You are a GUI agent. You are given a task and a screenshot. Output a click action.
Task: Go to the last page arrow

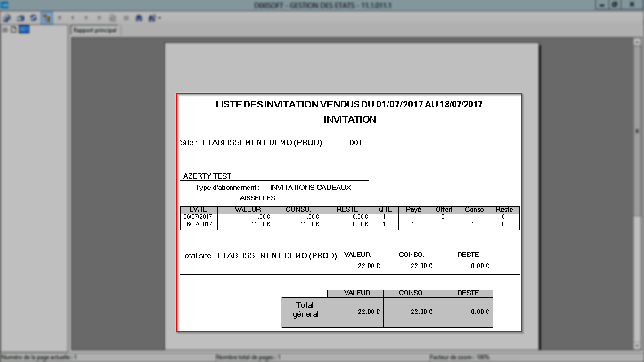click(99, 18)
